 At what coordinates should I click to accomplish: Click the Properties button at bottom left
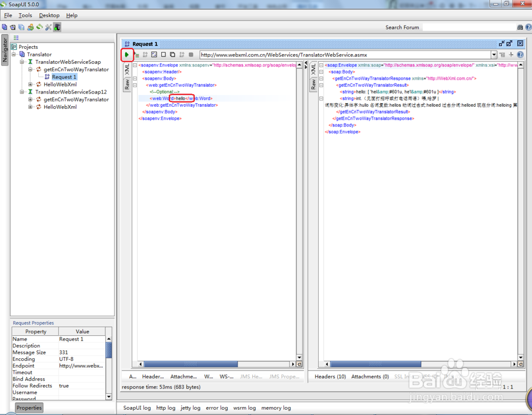pos(29,408)
